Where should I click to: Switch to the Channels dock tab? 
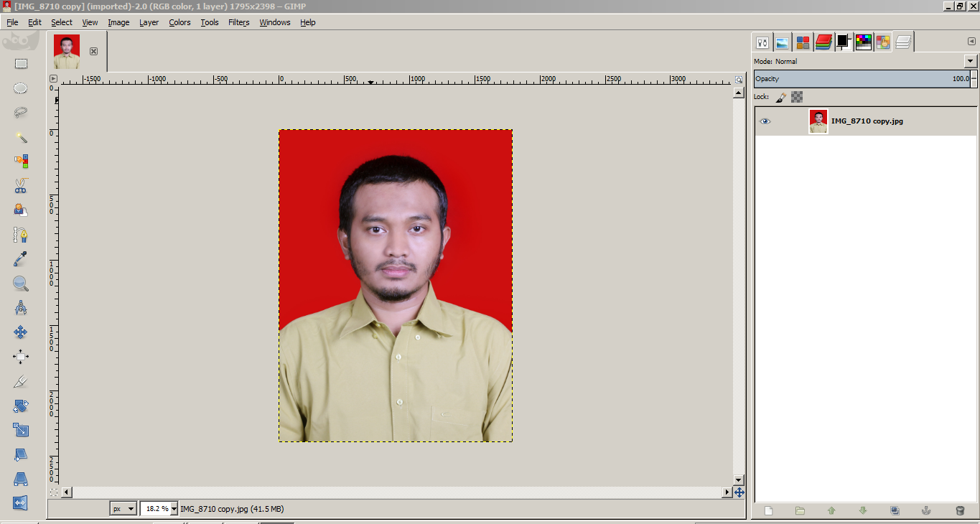pos(803,42)
